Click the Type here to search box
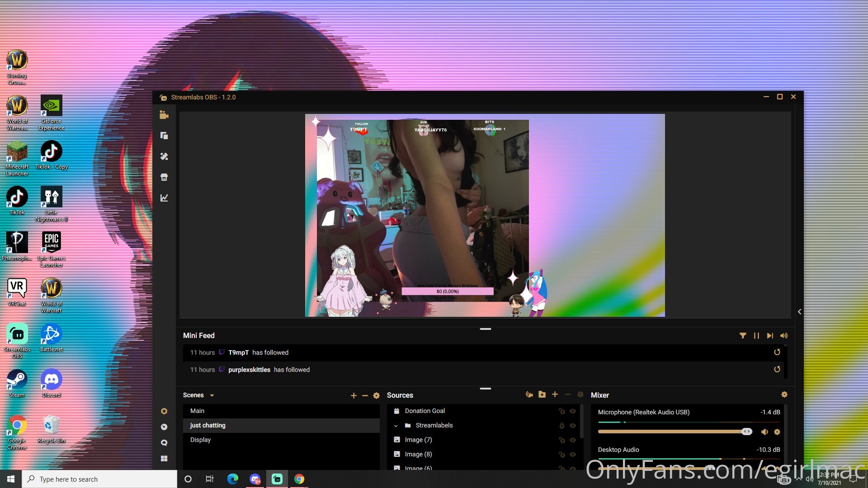 coord(99,479)
